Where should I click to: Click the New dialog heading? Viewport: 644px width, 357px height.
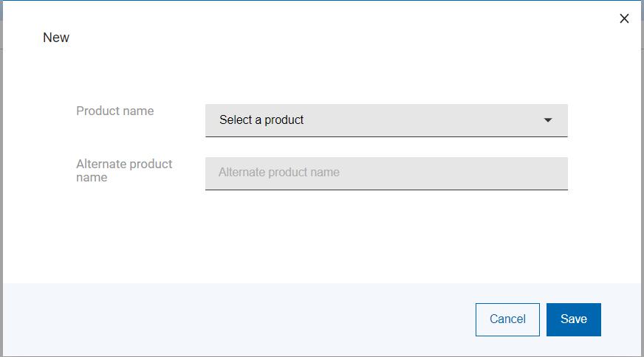coord(56,38)
